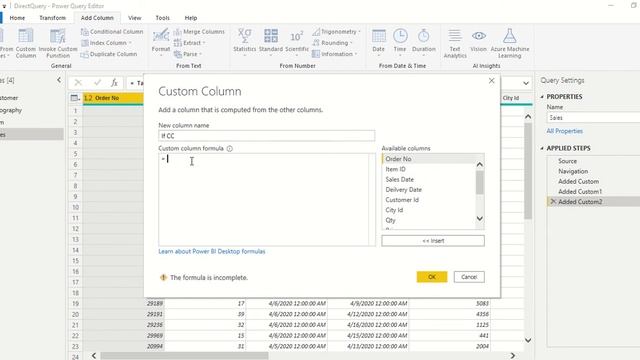640x360 pixels.
Task: Select the City Id column header
Action: coord(510,98)
